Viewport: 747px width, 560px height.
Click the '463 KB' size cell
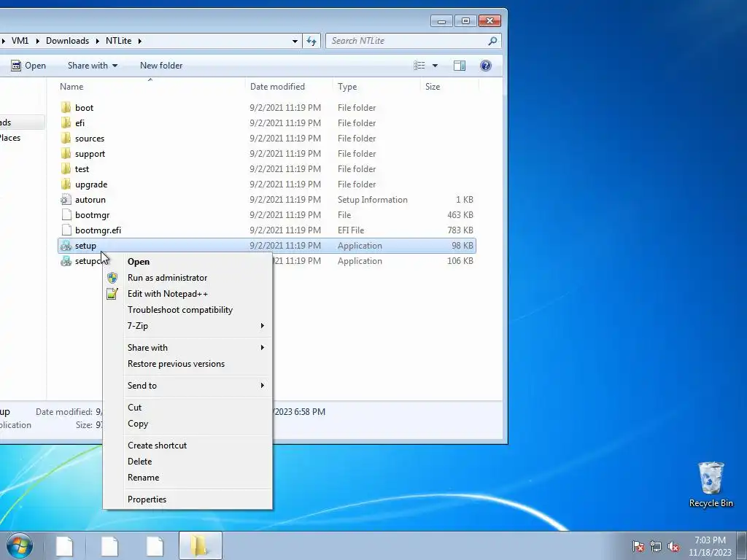pos(460,215)
